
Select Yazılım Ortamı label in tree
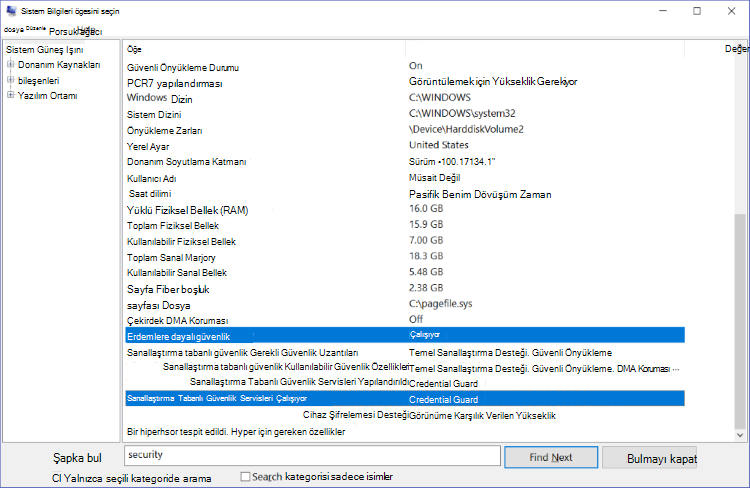[47, 96]
